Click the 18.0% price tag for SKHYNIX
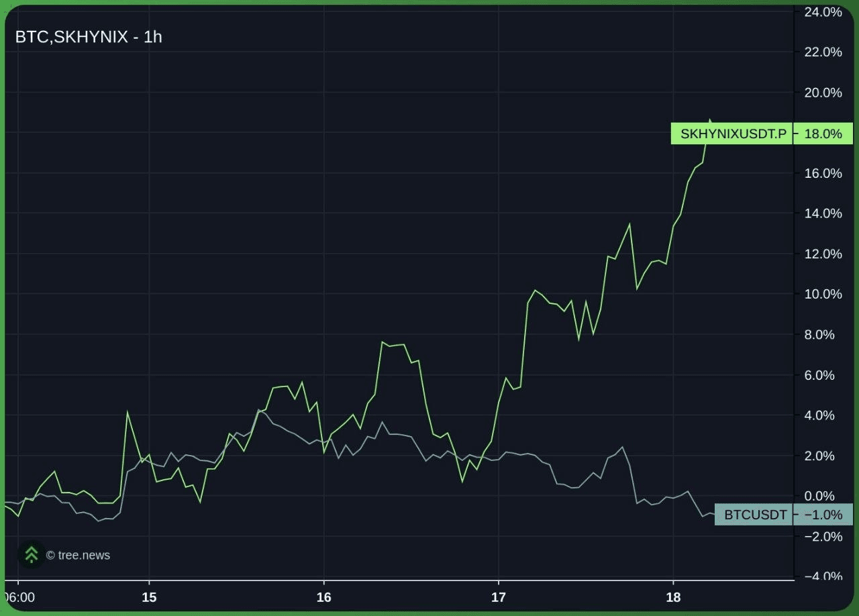859x616 pixels. click(823, 134)
